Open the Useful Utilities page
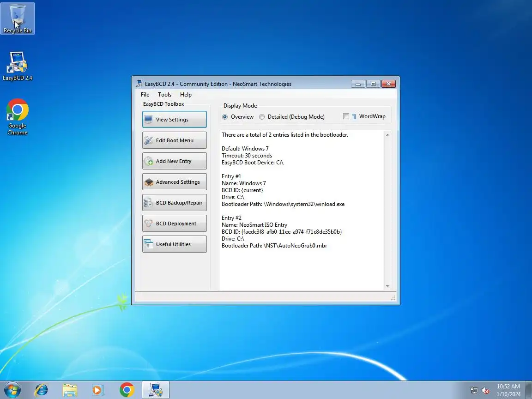 175,244
